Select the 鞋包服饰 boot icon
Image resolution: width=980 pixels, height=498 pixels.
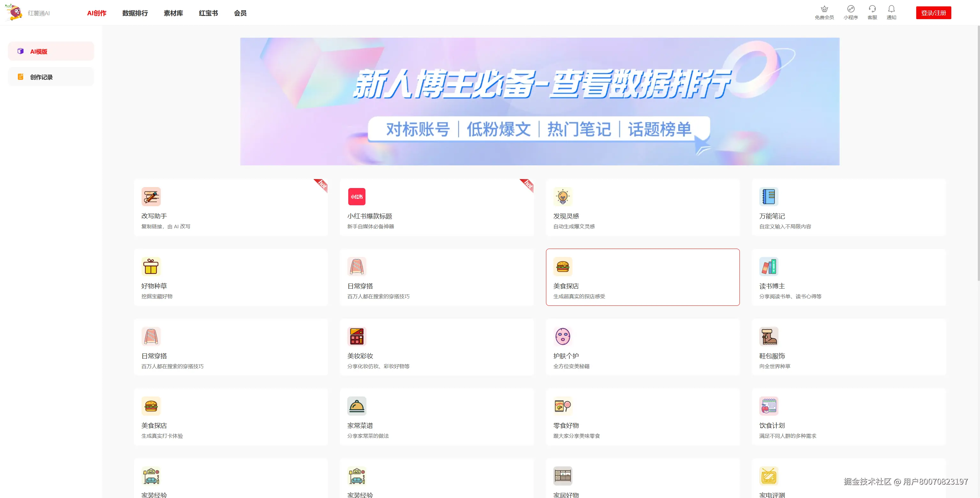tap(769, 336)
